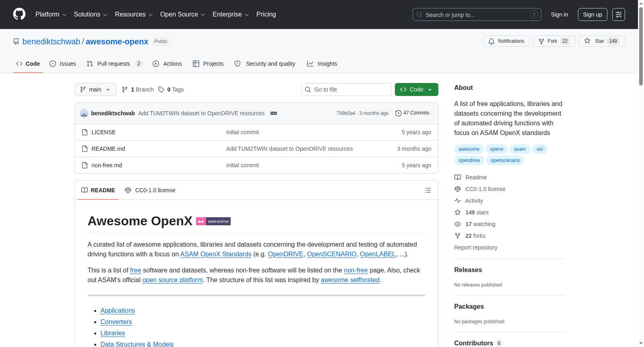The image size is (644, 347).
Task: Click the opendrive topic tag
Action: pos(469,160)
